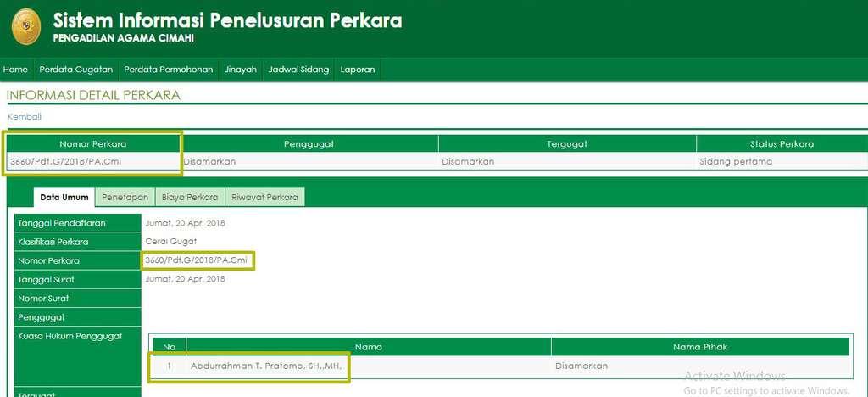
Task: Click the Nomor Perkara column header
Action: tap(93, 144)
